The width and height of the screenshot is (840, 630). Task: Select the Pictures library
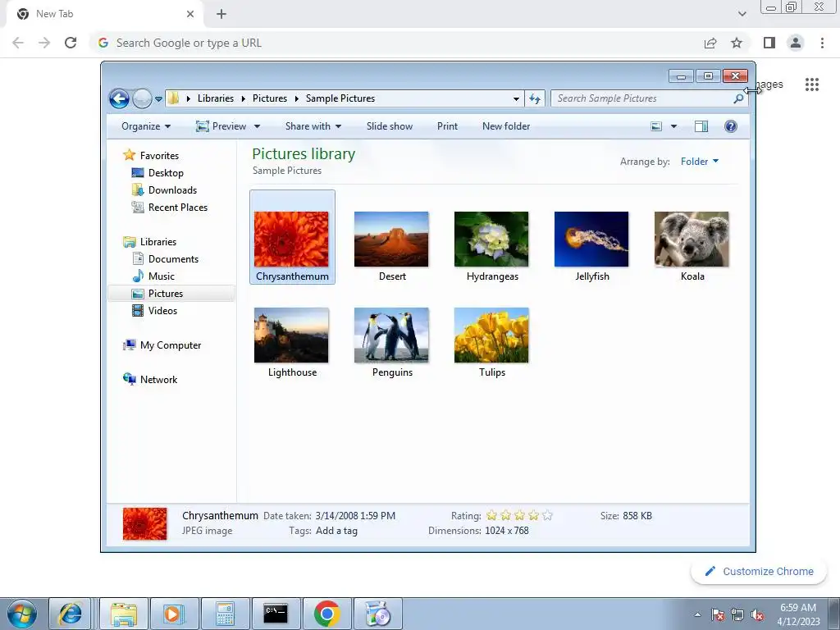[x=166, y=294]
